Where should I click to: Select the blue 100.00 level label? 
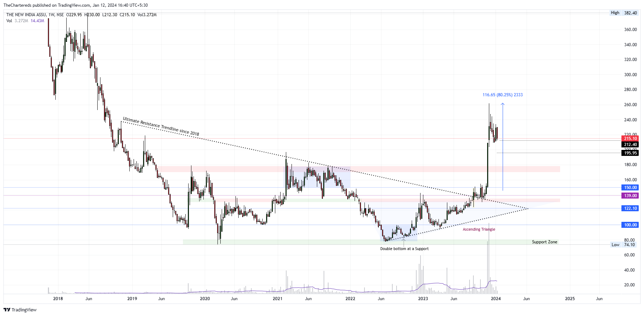630,225
